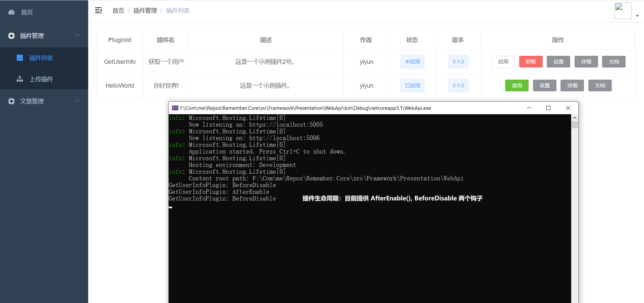Click the 未启用 status tag

tap(412, 62)
